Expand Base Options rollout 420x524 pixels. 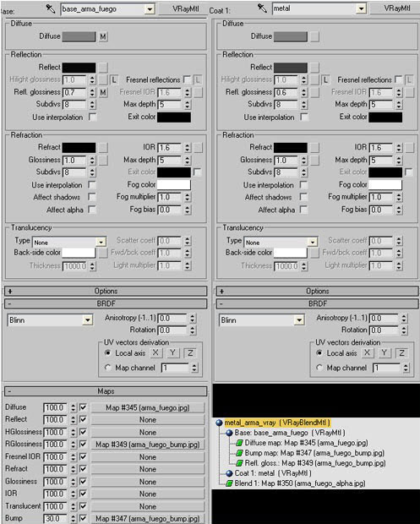point(106,291)
